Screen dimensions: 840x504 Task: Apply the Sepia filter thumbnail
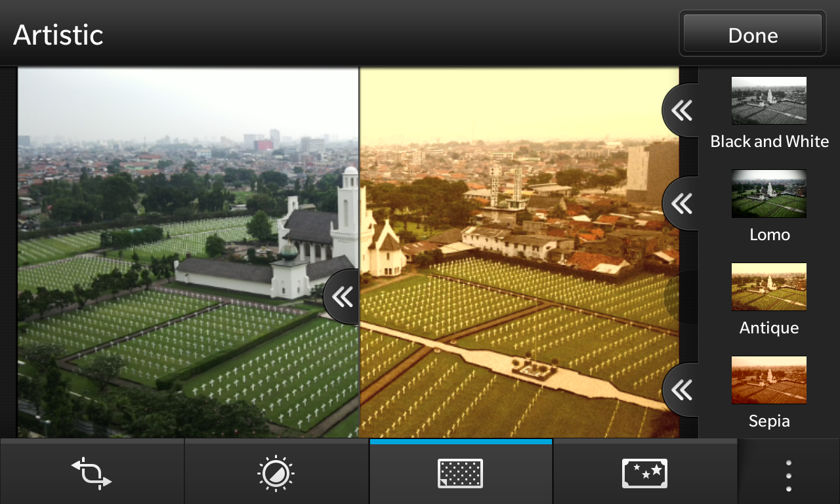(x=769, y=380)
